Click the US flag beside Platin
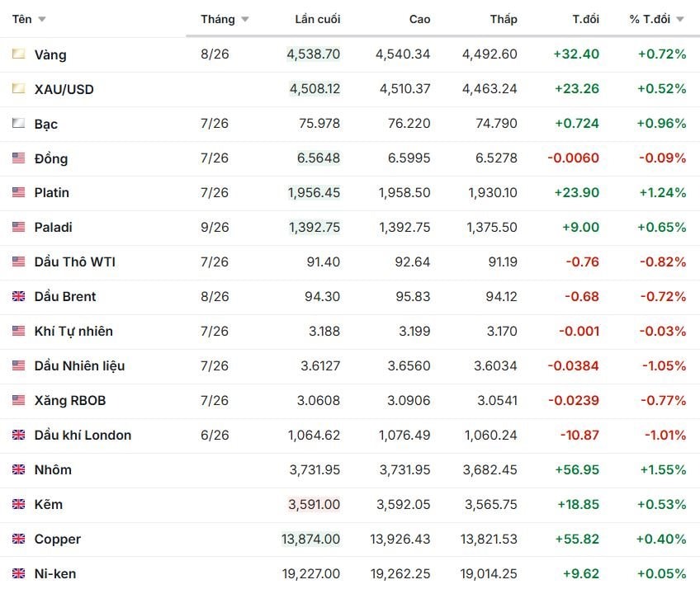700x589 pixels. pyautogui.click(x=18, y=192)
